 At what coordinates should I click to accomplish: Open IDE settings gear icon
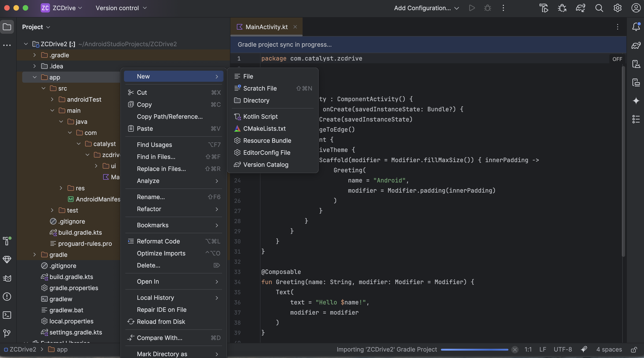[x=617, y=8]
